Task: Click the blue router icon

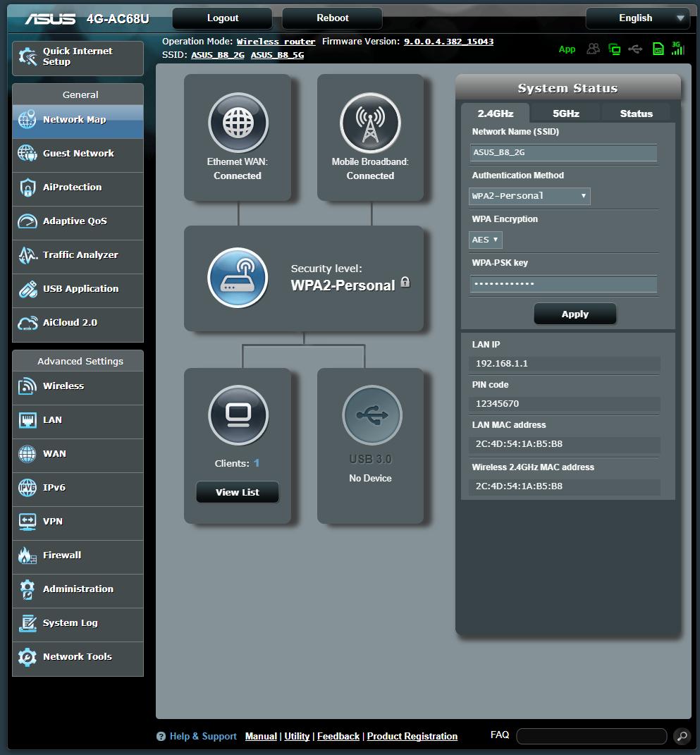Action: (238, 278)
